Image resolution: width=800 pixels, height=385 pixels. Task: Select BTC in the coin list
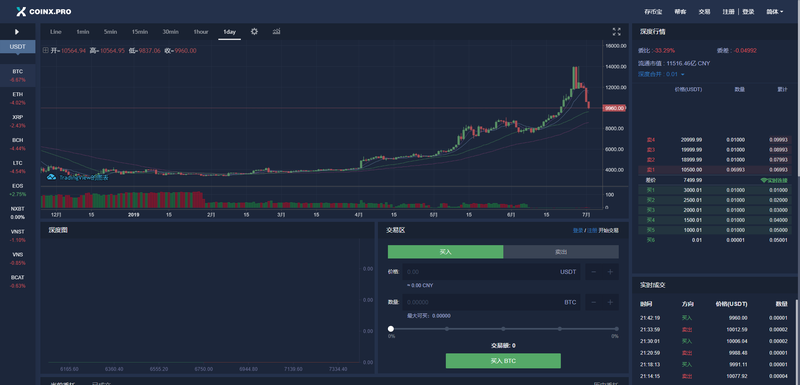pyautogui.click(x=17, y=75)
